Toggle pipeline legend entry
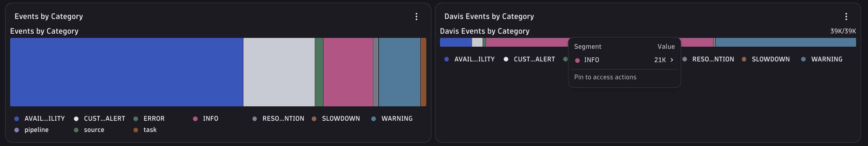The height and width of the screenshot is (146, 868). click(32, 130)
